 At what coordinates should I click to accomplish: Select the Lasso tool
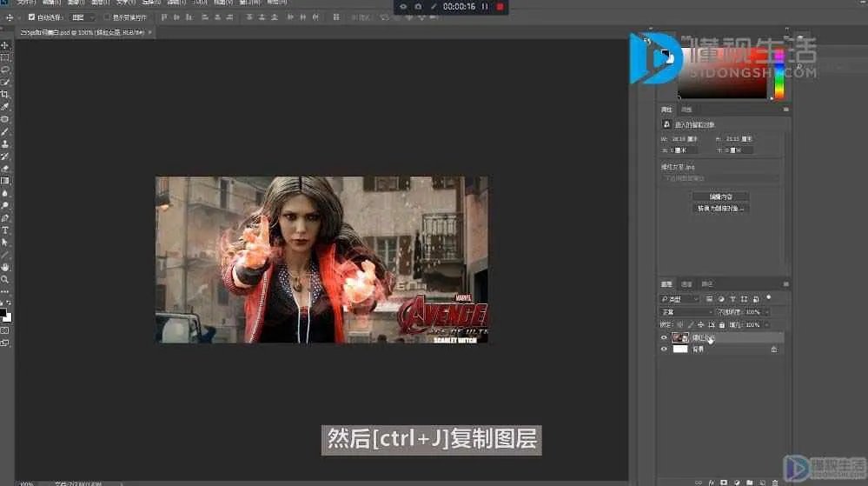(5, 70)
